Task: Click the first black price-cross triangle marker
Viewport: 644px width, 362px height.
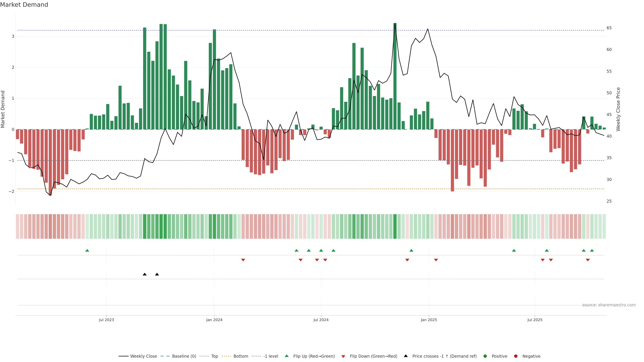Action: pos(145,274)
